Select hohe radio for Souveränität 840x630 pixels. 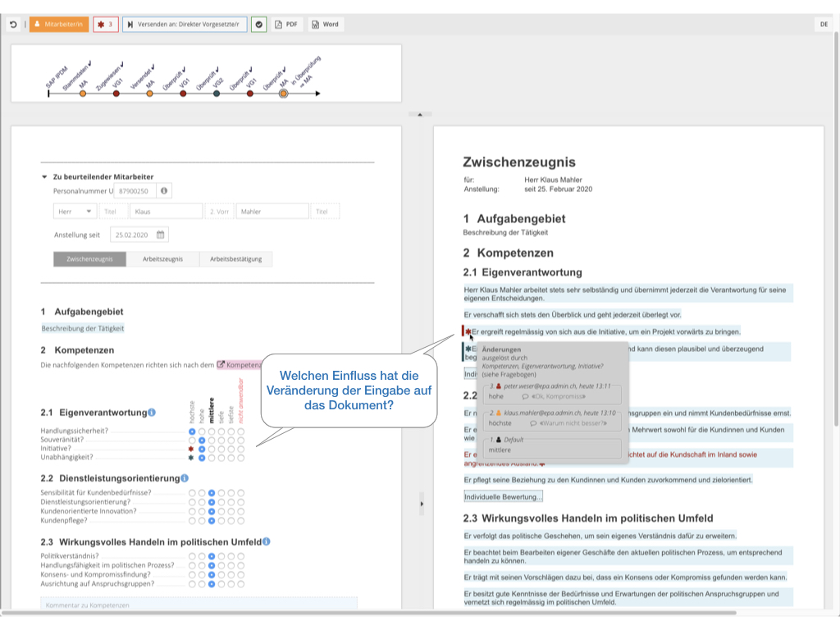[202, 441]
